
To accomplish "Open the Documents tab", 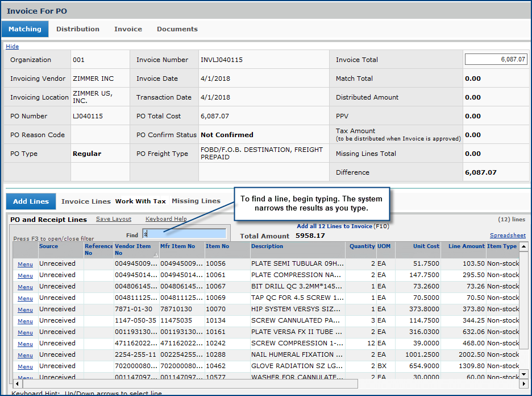I will (x=177, y=29).
